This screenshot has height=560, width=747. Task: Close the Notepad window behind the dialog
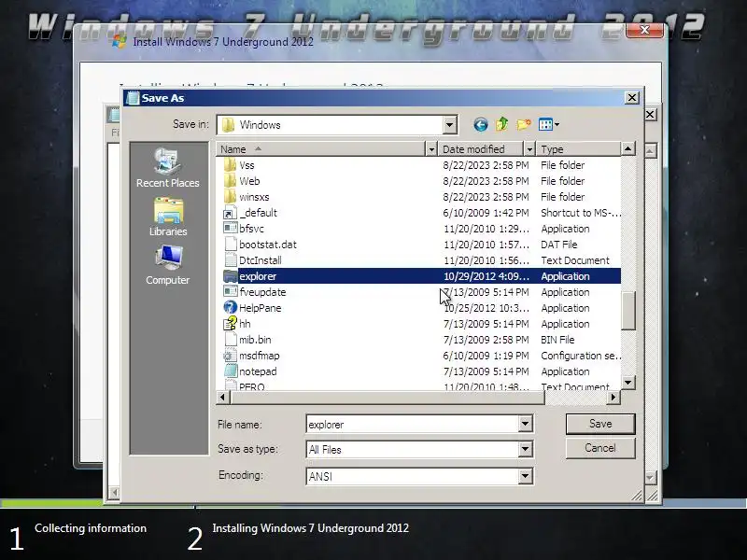[x=650, y=114]
